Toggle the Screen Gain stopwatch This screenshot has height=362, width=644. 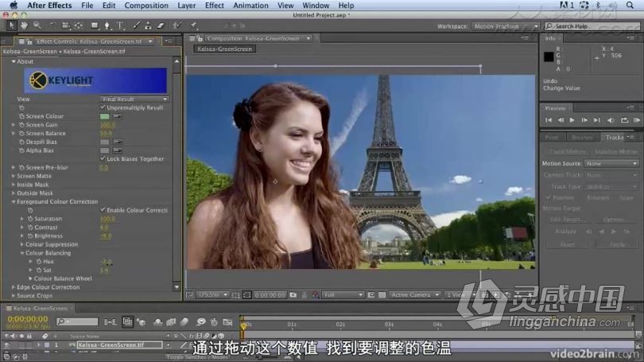click(x=21, y=125)
